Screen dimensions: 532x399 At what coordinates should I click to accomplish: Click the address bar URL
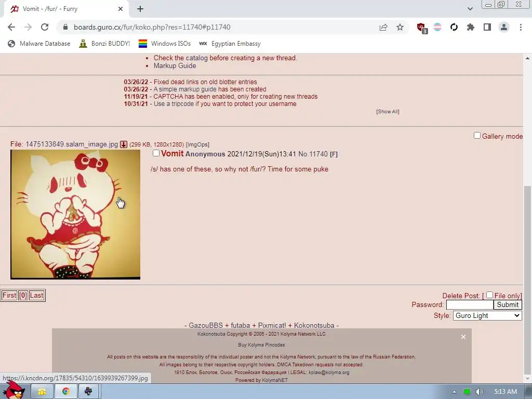coord(152,27)
